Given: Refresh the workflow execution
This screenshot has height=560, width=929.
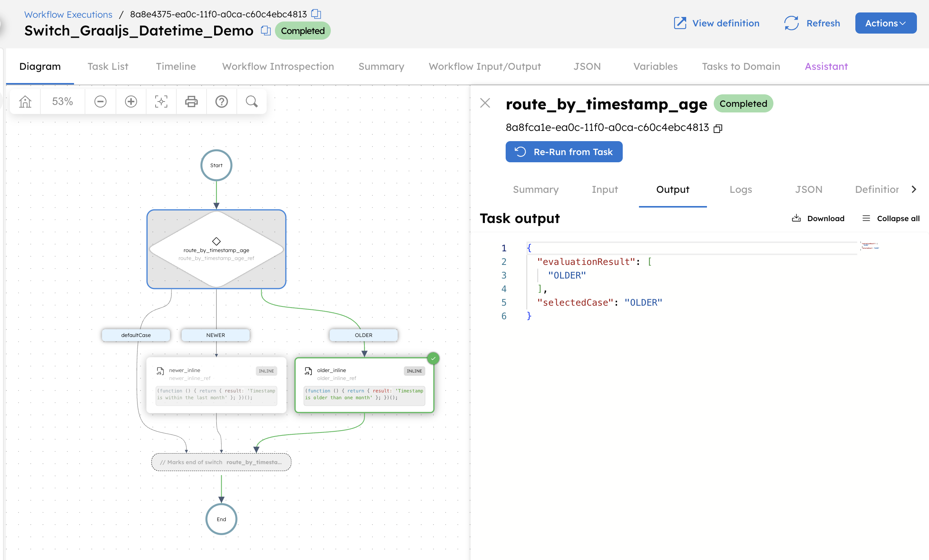Looking at the screenshot, I should 812,23.
